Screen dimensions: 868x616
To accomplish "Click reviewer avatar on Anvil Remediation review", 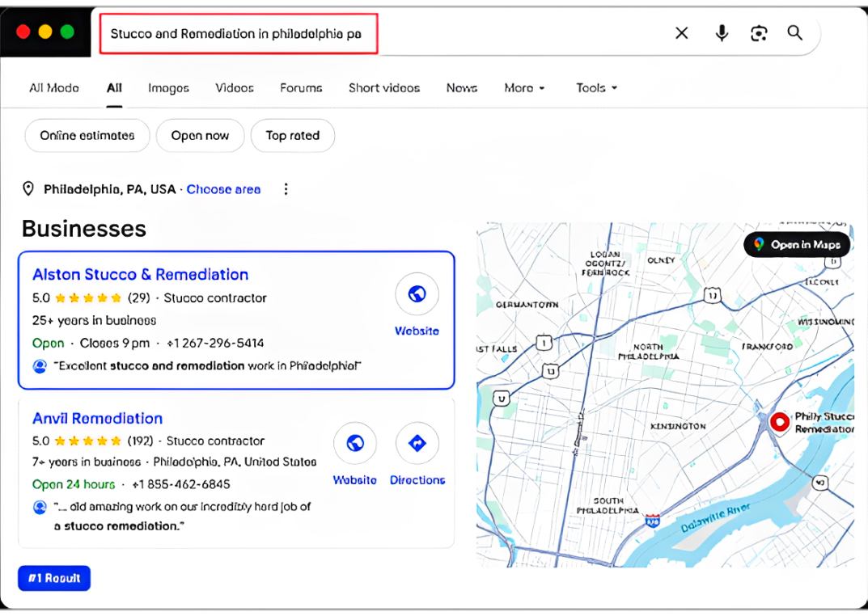I will (40, 507).
